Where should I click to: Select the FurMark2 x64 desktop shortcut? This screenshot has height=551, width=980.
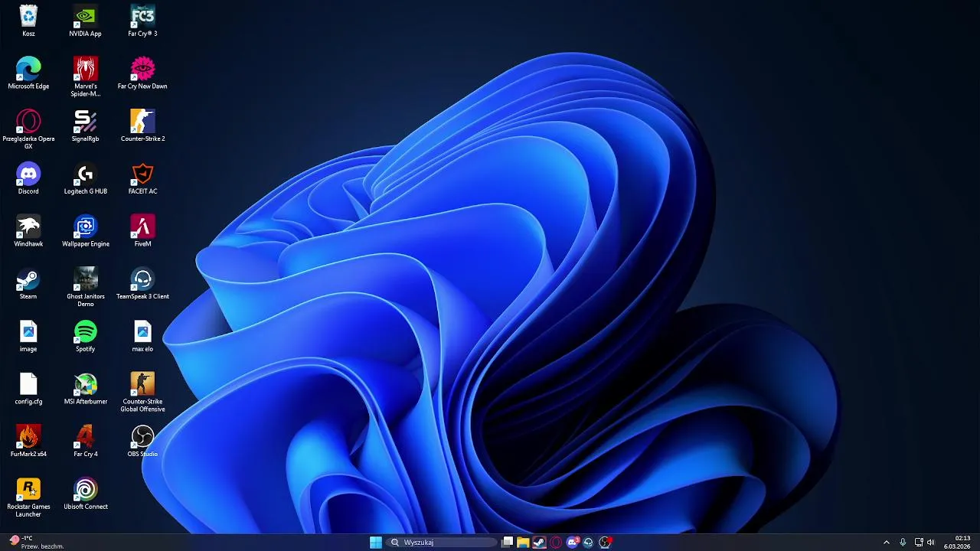click(x=28, y=442)
